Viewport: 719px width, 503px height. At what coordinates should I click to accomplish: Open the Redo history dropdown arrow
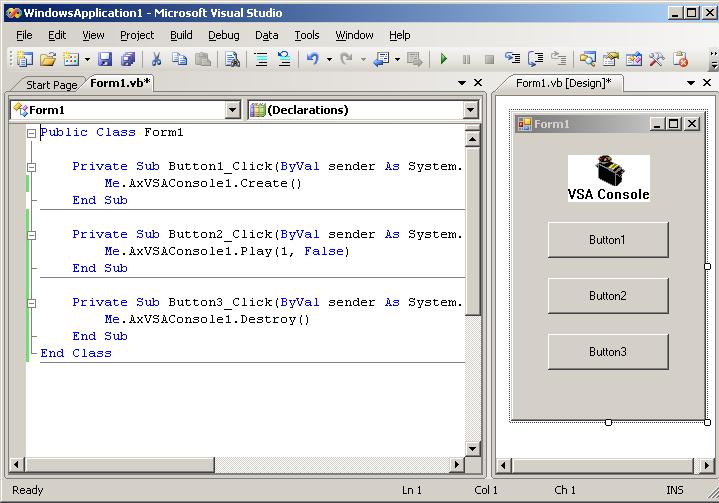[363, 59]
